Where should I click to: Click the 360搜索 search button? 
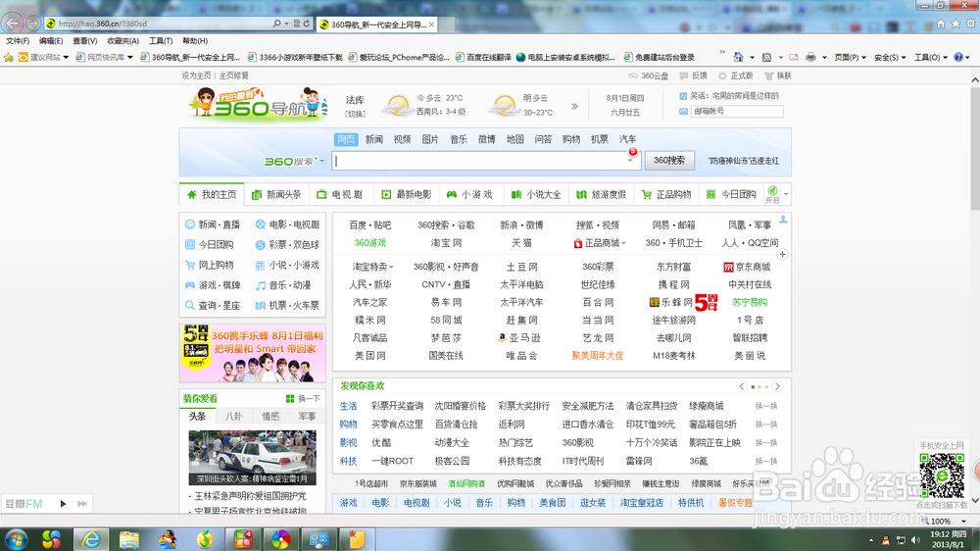coord(668,160)
